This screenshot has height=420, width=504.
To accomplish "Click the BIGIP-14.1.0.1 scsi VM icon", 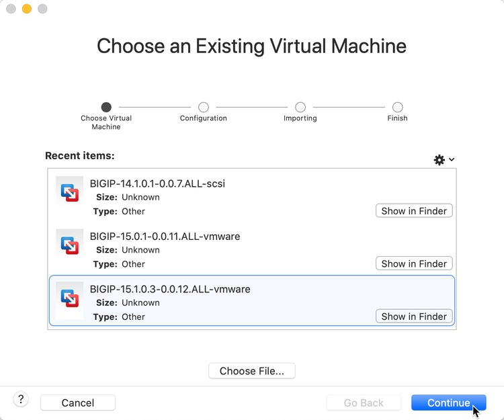I will [69, 194].
